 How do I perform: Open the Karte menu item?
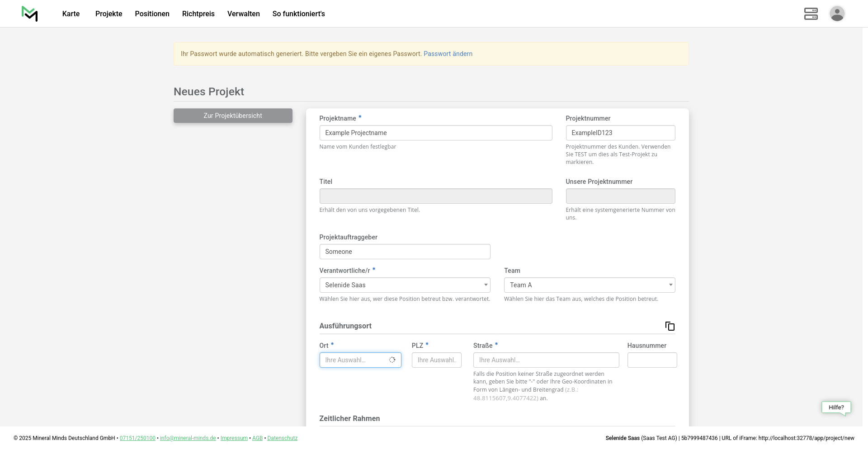coord(71,14)
